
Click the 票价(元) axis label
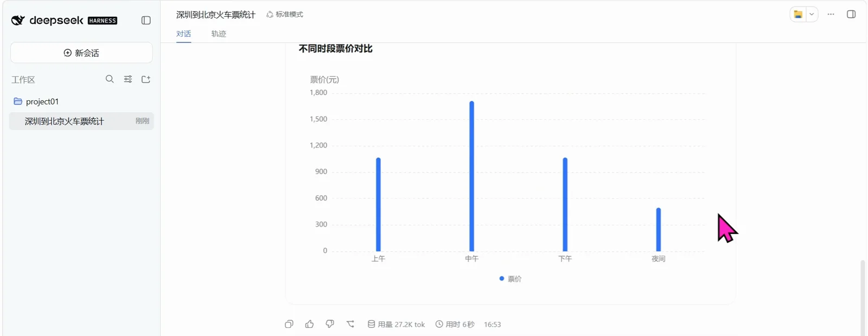(324, 80)
